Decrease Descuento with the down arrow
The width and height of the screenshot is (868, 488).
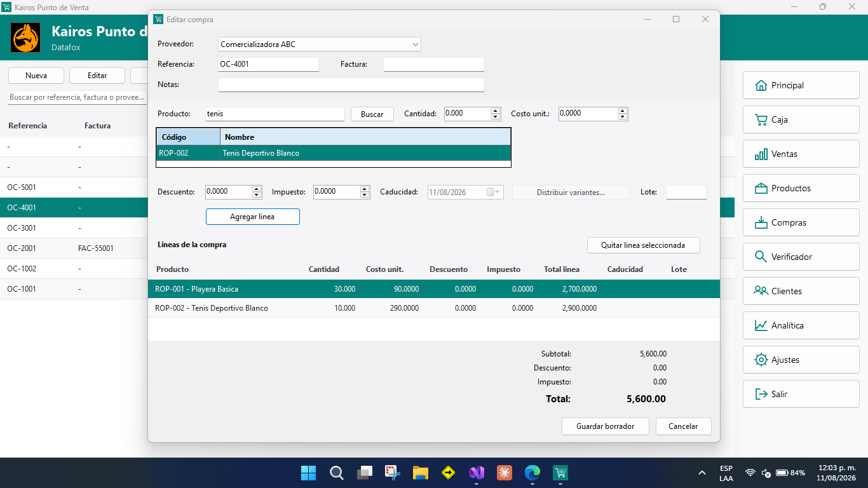(x=257, y=195)
